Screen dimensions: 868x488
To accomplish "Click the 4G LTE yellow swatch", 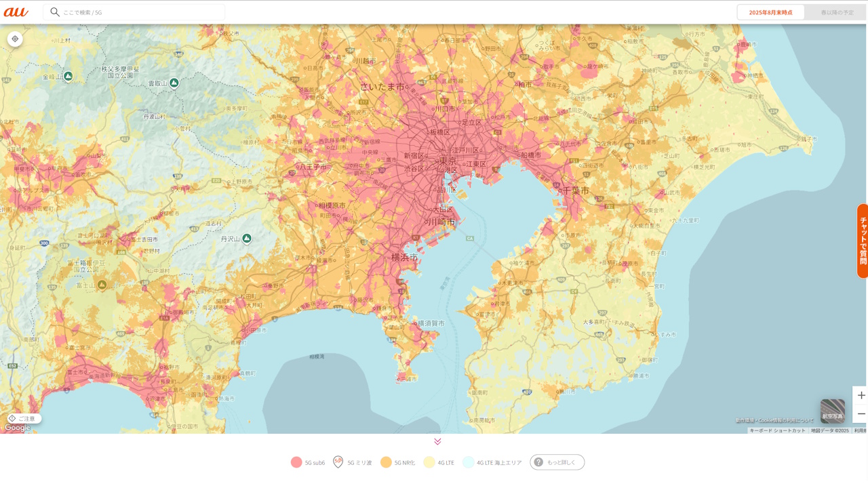I will [429, 462].
